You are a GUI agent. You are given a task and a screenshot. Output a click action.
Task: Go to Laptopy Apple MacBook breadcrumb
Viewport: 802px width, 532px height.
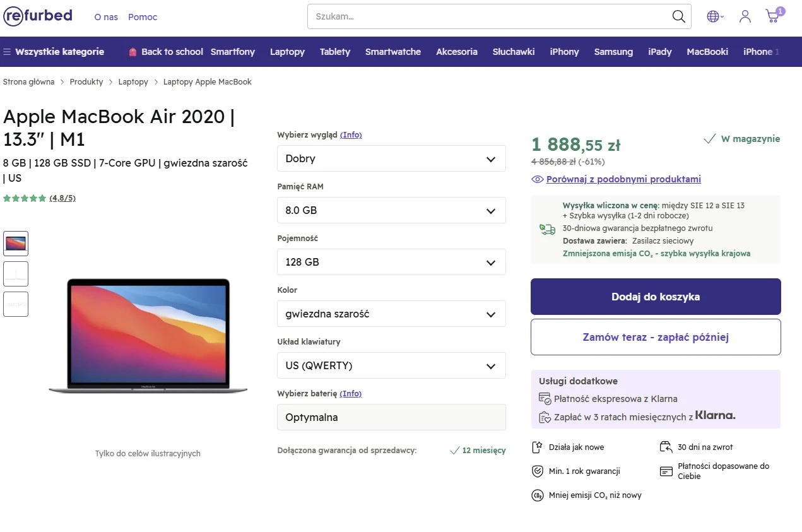208,82
